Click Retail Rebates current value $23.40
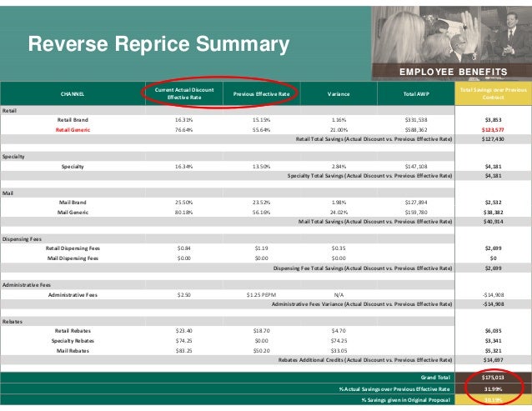 [184, 331]
